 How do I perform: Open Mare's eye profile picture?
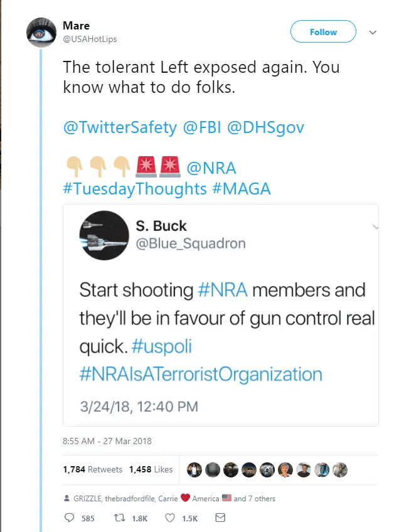(41, 33)
